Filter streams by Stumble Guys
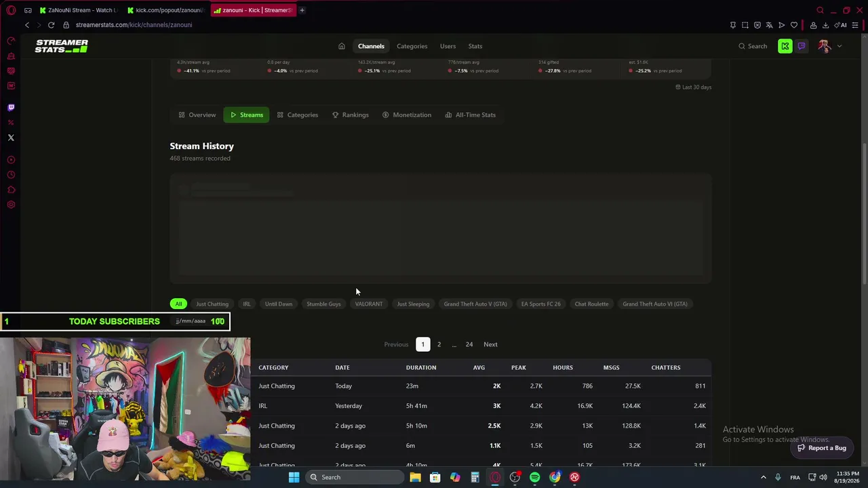 (x=323, y=304)
